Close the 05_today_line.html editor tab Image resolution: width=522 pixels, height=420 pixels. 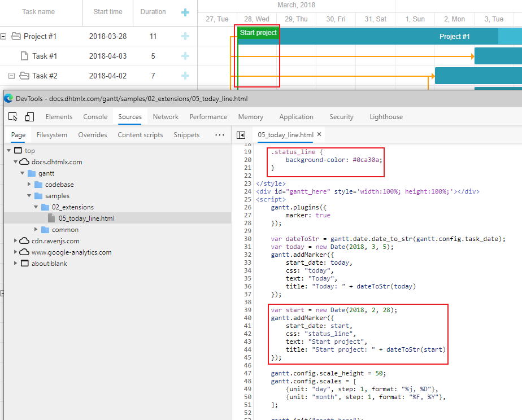point(319,134)
